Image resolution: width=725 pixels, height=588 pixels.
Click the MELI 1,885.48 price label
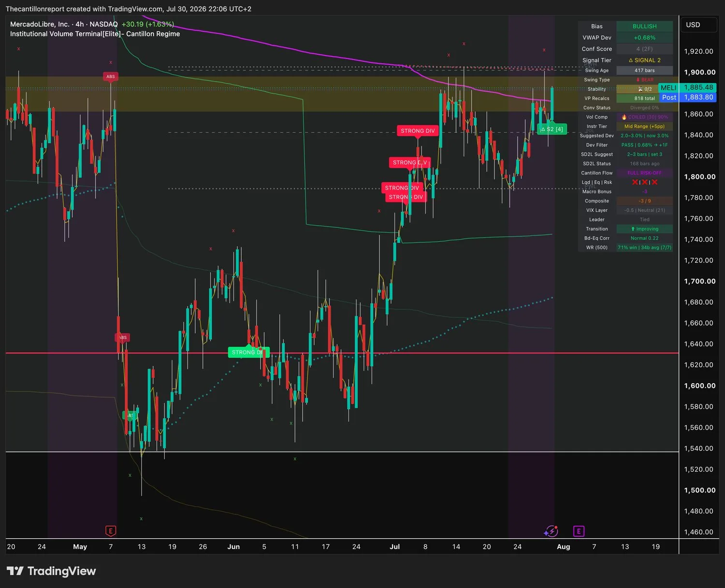(687, 87)
